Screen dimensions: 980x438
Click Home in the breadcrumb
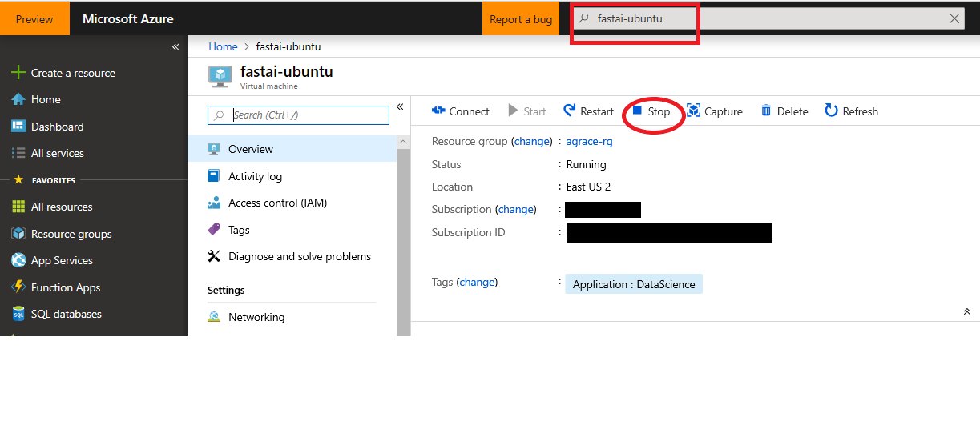pyautogui.click(x=223, y=46)
